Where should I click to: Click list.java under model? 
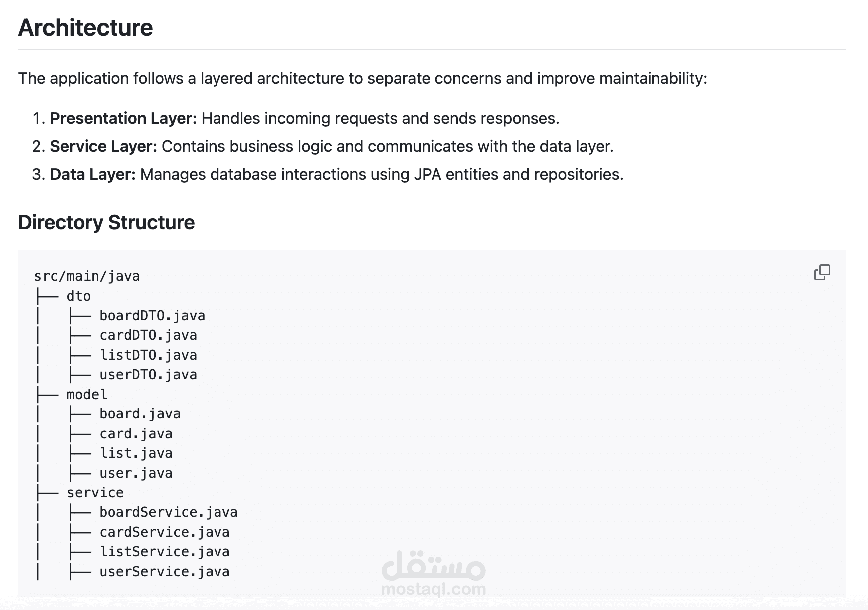[136, 453]
